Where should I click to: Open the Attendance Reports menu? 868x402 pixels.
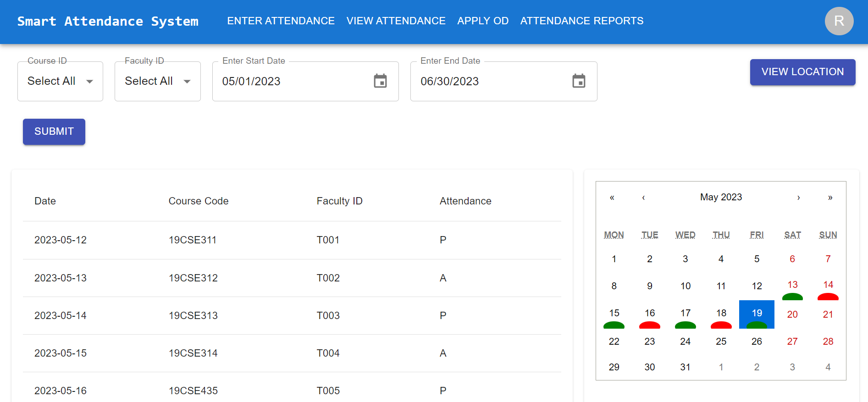[x=582, y=21]
